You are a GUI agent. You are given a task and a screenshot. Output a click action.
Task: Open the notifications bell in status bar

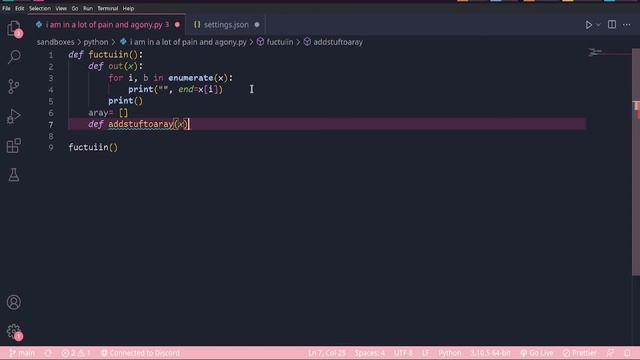628,353
